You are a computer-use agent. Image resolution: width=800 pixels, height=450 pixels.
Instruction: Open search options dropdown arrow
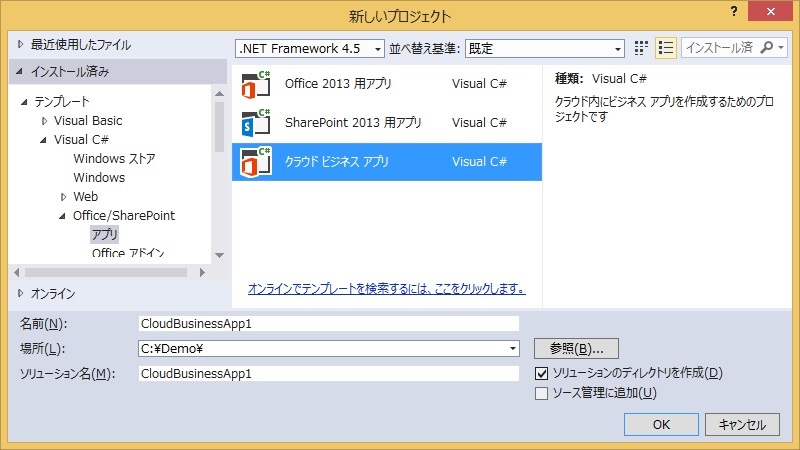coord(781,48)
